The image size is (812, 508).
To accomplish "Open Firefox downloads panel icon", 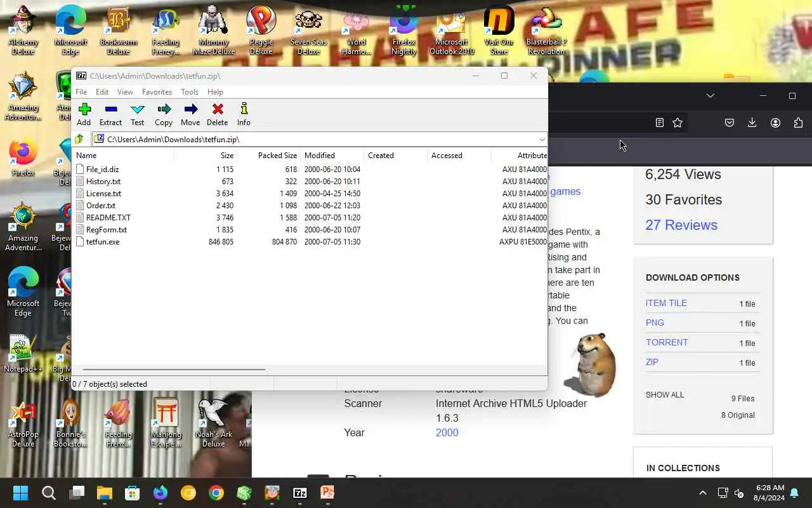I will 752,123.
